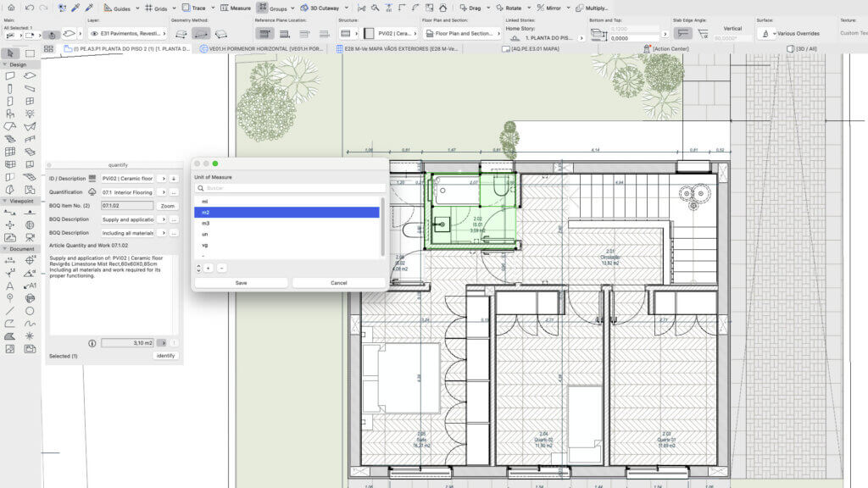Click the info icon beside 3,10 m2
This screenshot has height=488, width=868.
[92, 343]
